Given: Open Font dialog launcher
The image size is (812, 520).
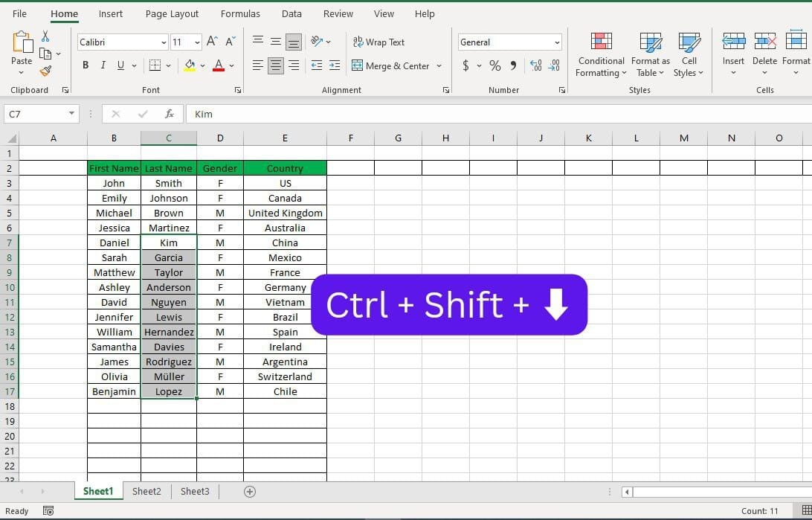Looking at the screenshot, I should 238,90.
